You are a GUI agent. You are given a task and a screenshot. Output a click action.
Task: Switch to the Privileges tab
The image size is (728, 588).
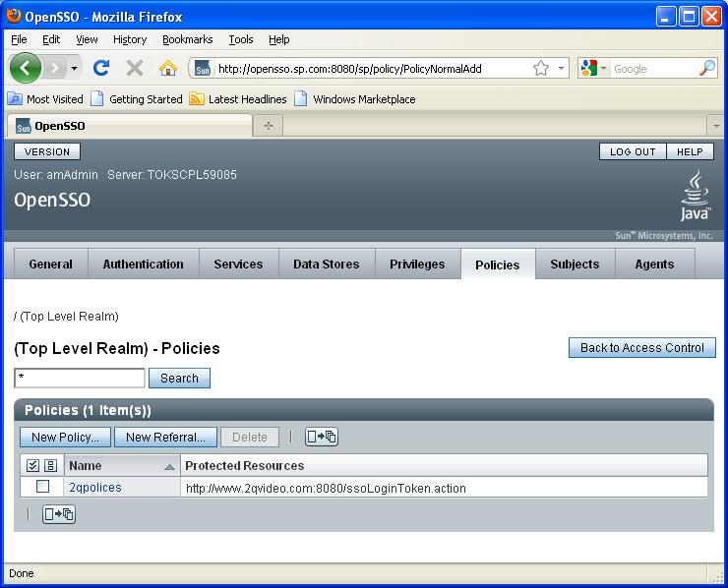pos(417,265)
